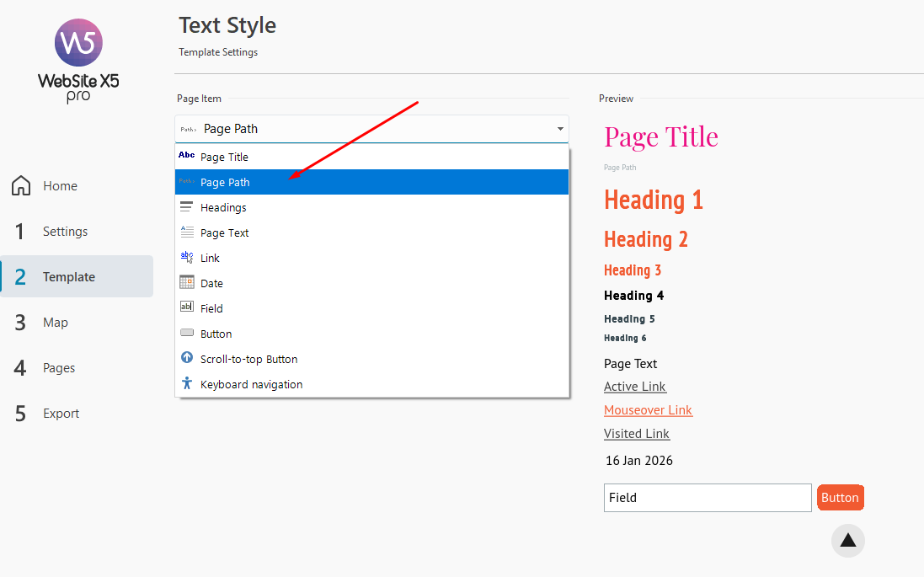This screenshot has width=924, height=577.
Task: Click the orange preview Button
Action: [840, 498]
